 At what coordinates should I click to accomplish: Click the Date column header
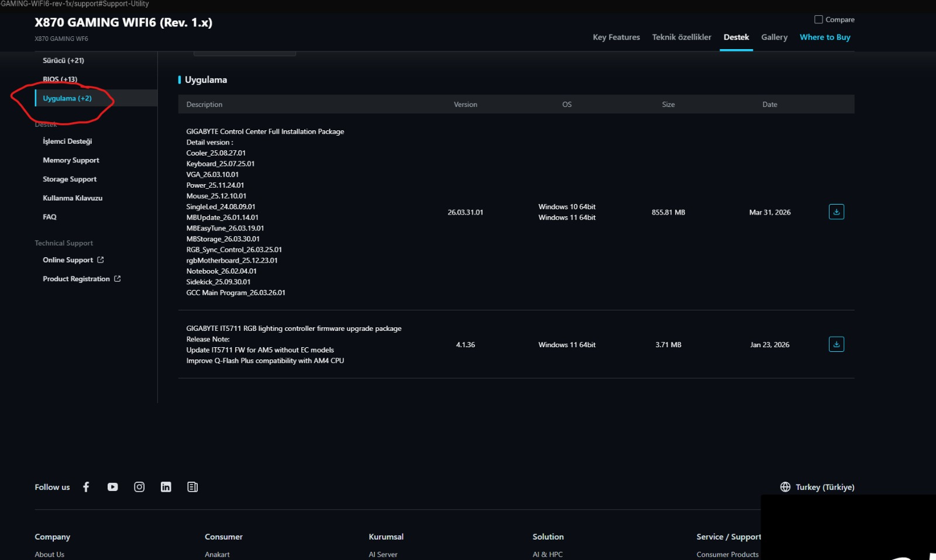(x=770, y=104)
